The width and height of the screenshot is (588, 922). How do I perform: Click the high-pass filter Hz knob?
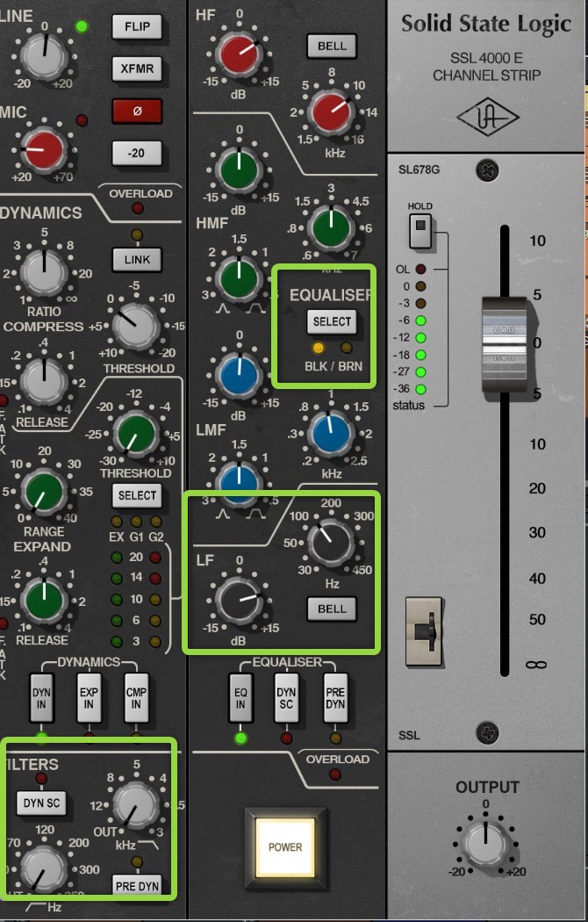[x=44, y=869]
